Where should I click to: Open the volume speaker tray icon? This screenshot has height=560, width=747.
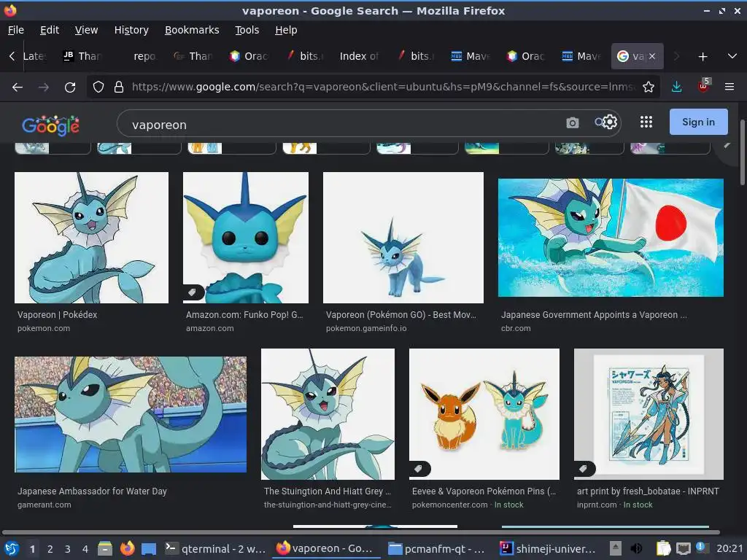pyautogui.click(x=636, y=548)
